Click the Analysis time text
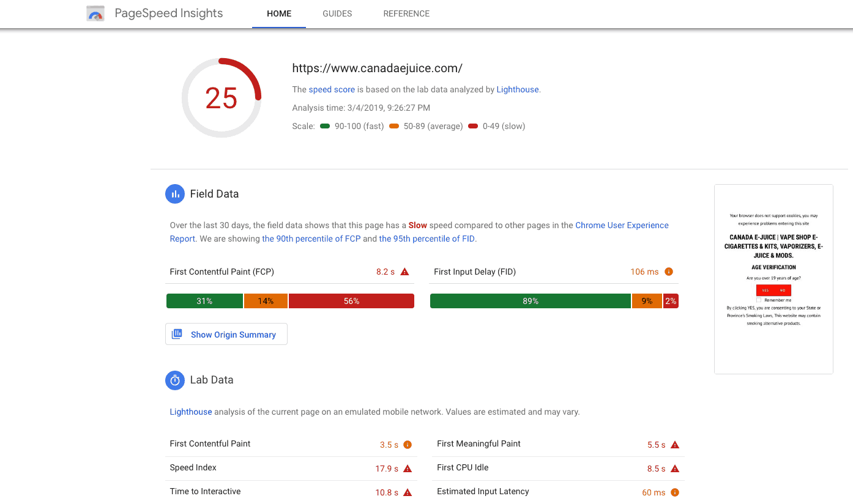The height and width of the screenshot is (504, 853). (x=361, y=108)
